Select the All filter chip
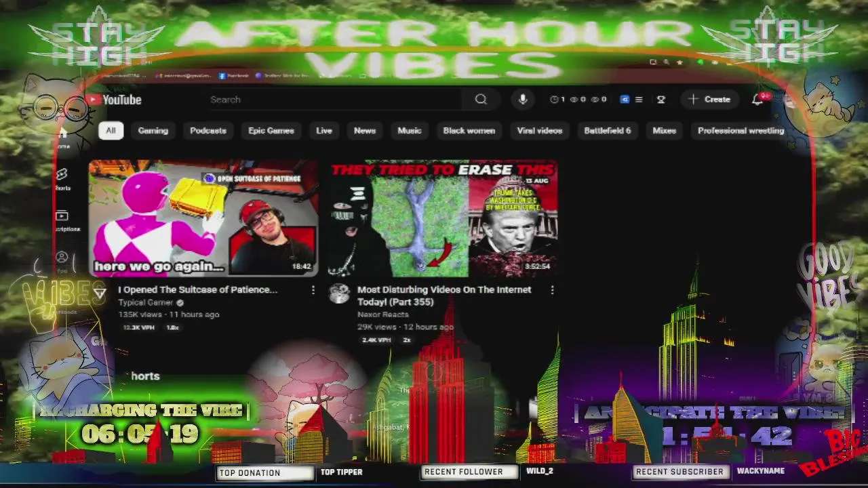868x488 pixels. pyautogui.click(x=111, y=131)
